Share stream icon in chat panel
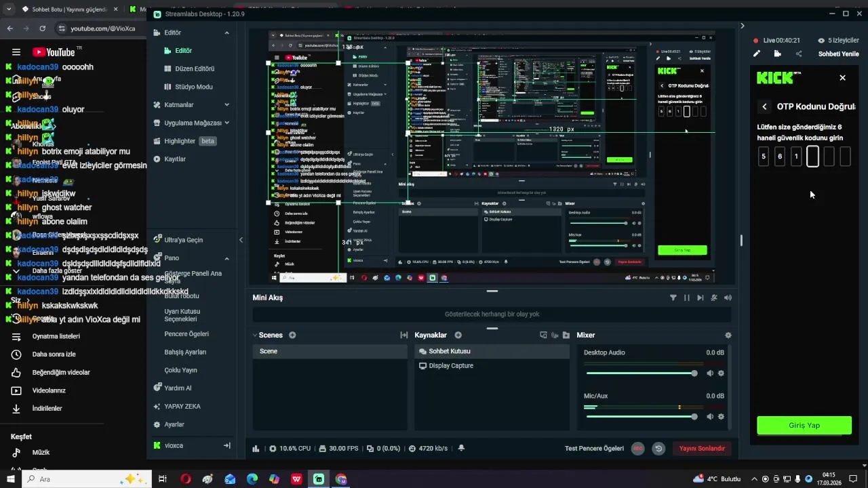This screenshot has height=488, width=868. click(x=798, y=54)
